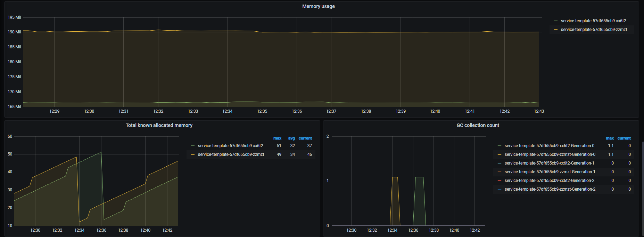Click 12:36 time label in GC collection chart

coord(413,230)
